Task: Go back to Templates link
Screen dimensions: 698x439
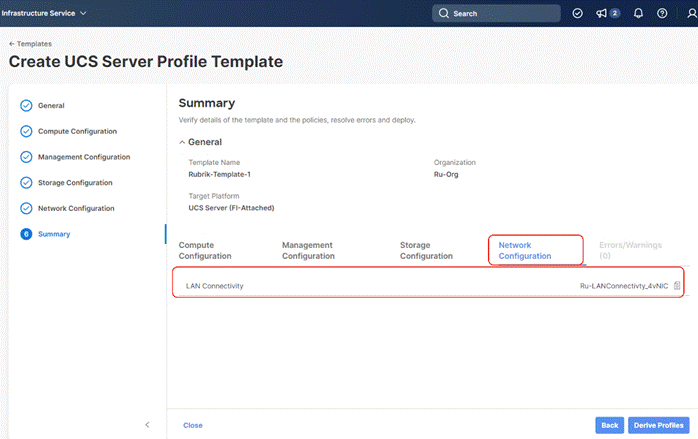Action: pos(30,44)
